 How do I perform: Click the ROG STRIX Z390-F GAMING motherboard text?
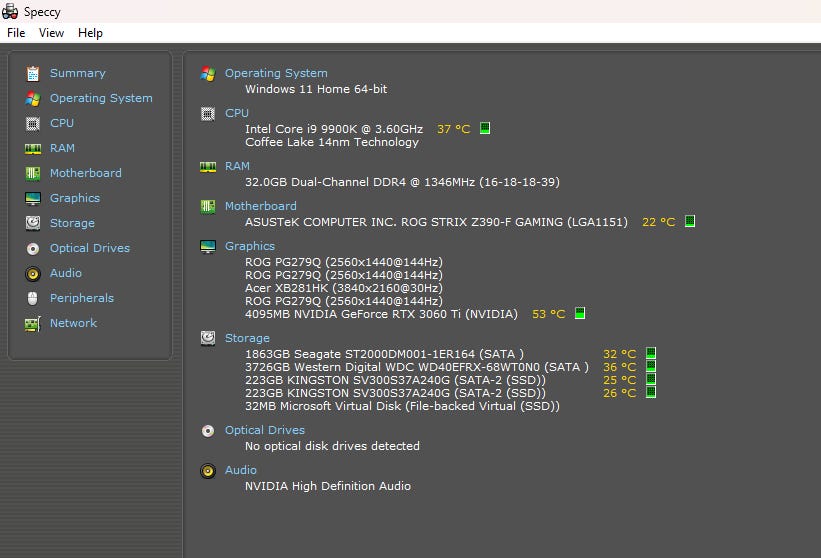click(x=436, y=222)
